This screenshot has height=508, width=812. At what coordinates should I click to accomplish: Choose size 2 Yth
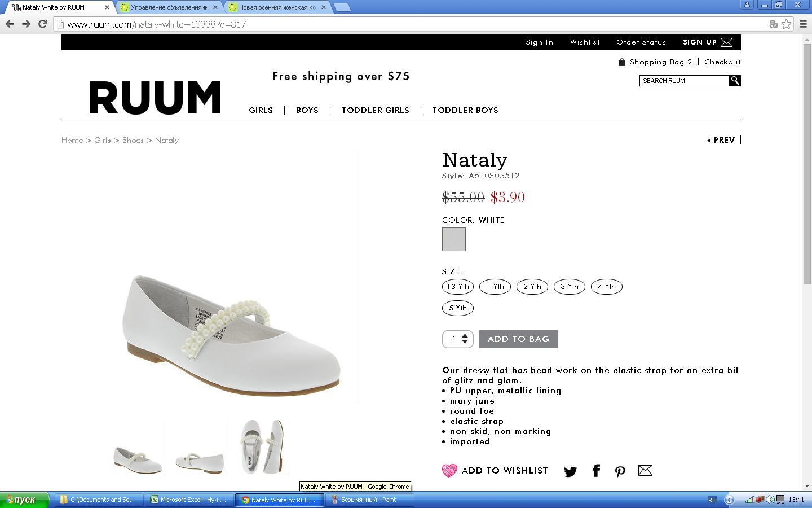point(532,287)
